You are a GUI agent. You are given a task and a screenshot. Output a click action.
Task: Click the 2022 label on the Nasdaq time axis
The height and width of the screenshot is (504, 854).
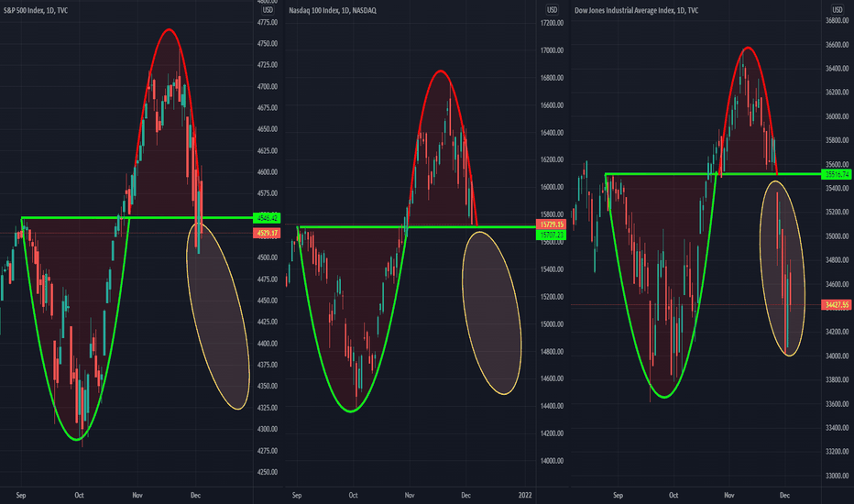(x=525, y=495)
